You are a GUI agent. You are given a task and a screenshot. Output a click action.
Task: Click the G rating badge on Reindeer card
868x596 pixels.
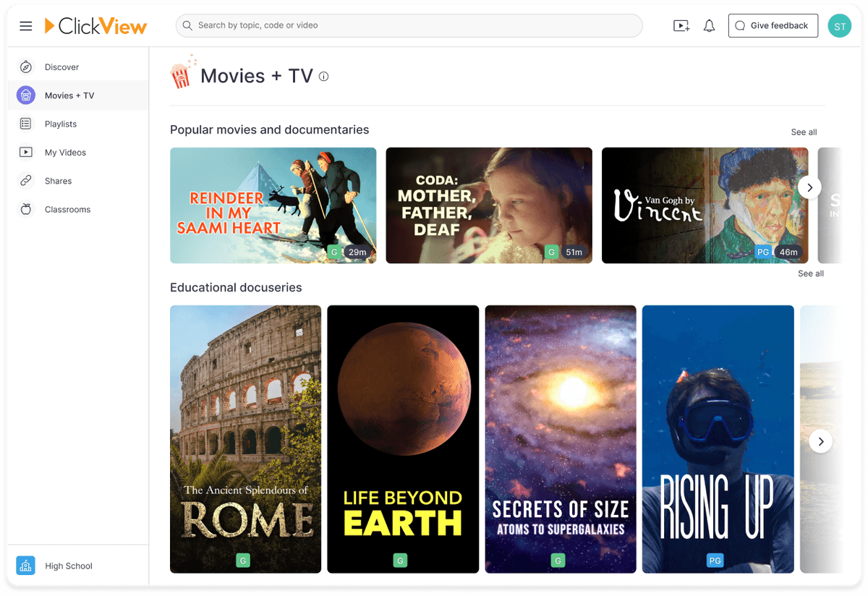pos(334,252)
